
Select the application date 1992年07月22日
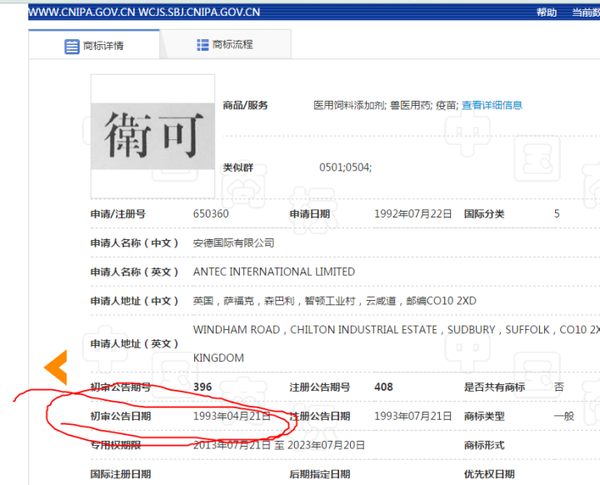[x=413, y=214]
